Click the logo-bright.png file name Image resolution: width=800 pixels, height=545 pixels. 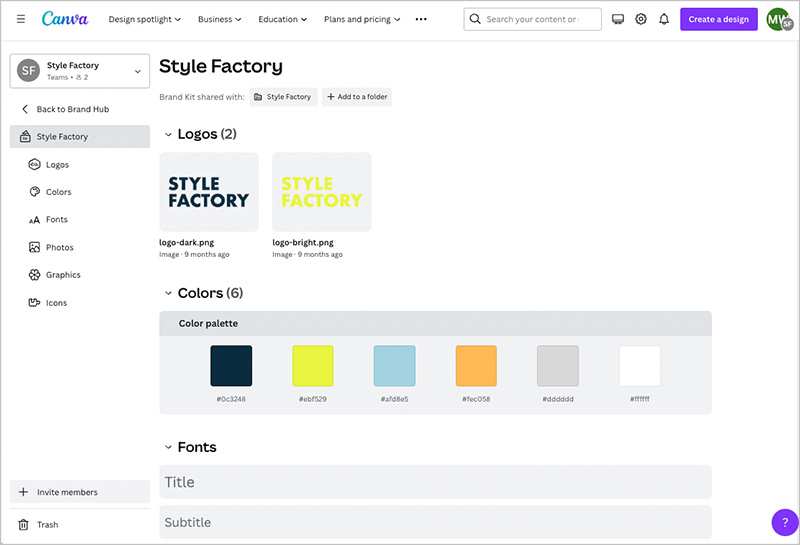tap(303, 242)
